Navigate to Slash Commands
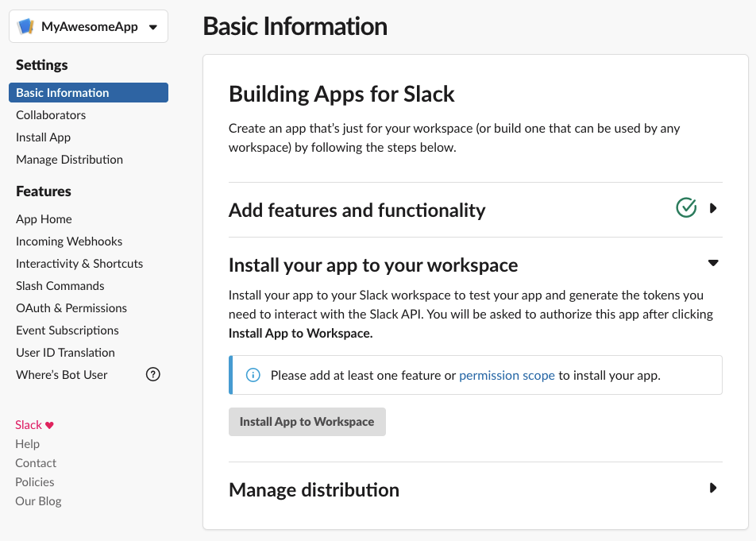 (x=60, y=286)
